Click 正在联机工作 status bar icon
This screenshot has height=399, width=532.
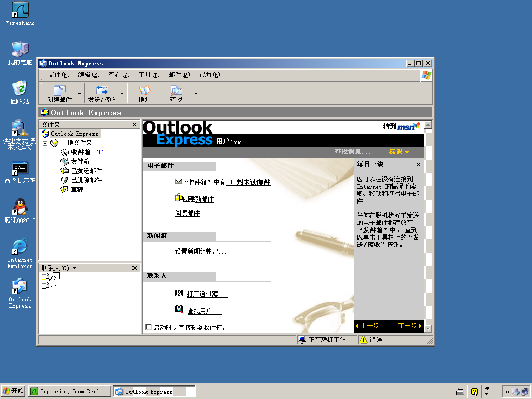(x=302, y=340)
